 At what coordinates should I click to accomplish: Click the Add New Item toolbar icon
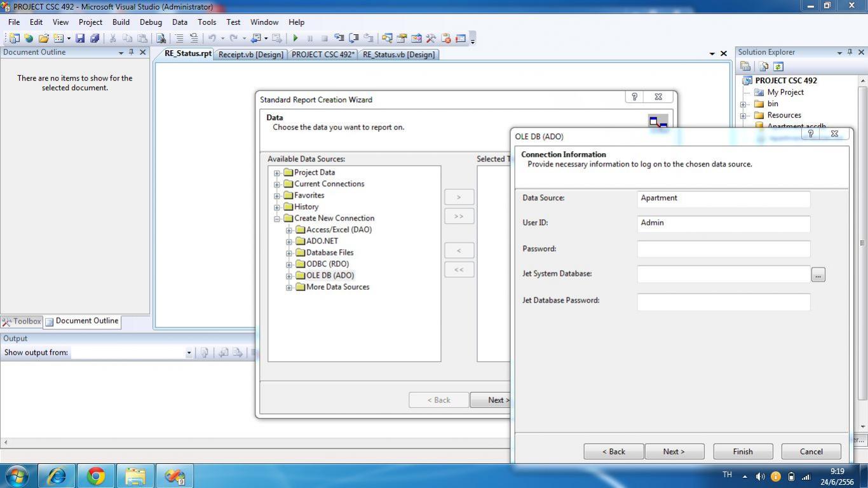(x=58, y=38)
